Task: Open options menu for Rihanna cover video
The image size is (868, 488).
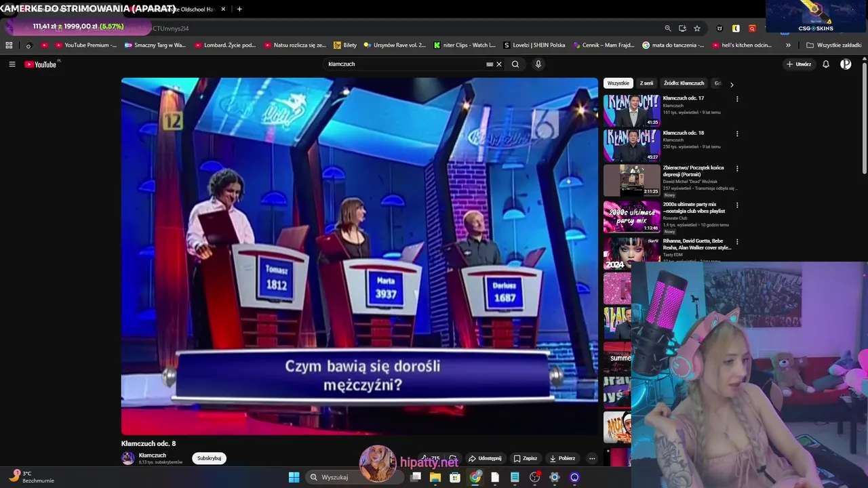Action: [737, 241]
